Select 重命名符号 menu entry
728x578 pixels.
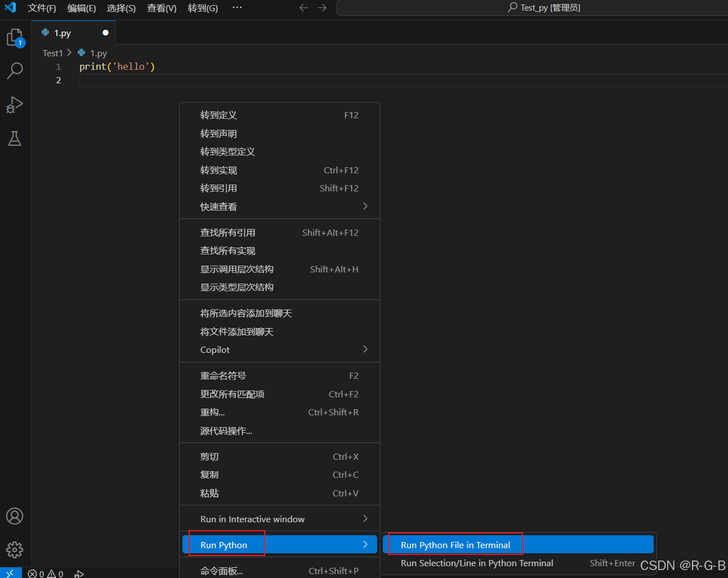(280, 375)
